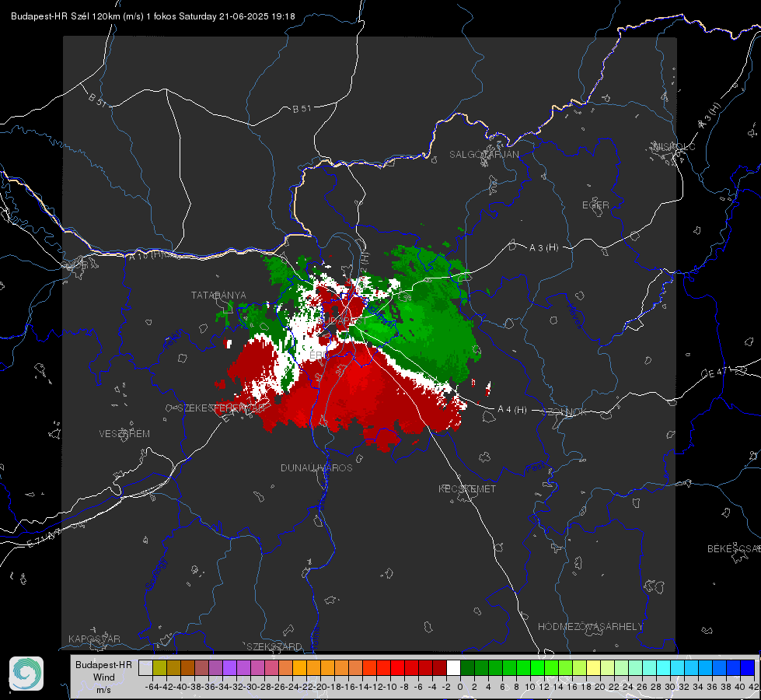The height and width of the screenshot is (700, 761).
Task: Click the radar title with date 21-06-2025 19:18
Action: (x=153, y=16)
